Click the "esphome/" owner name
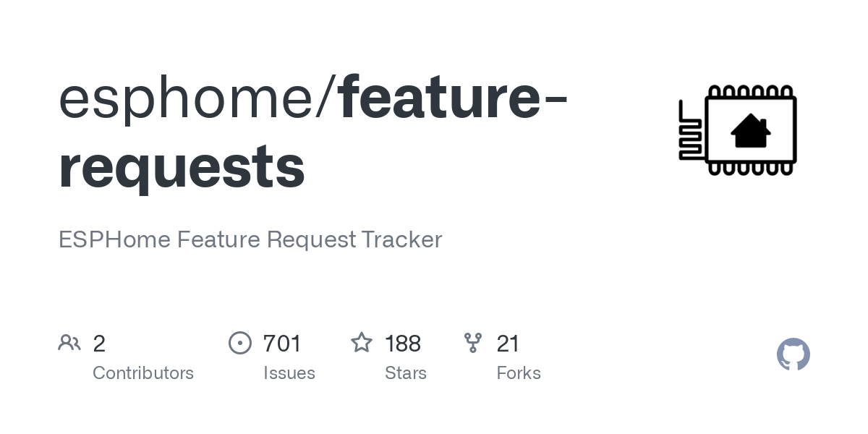 coord(197,98)
